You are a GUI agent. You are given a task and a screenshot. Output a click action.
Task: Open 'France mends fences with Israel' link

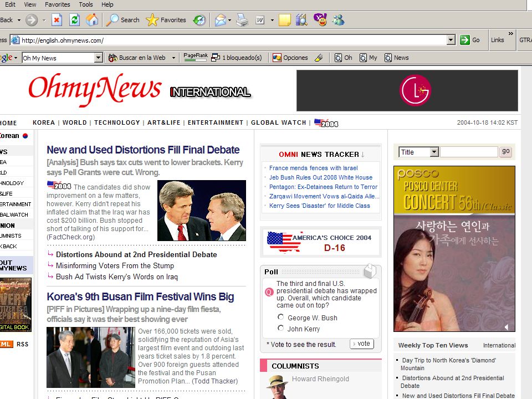pyautogui.click(x=314, y=168)
